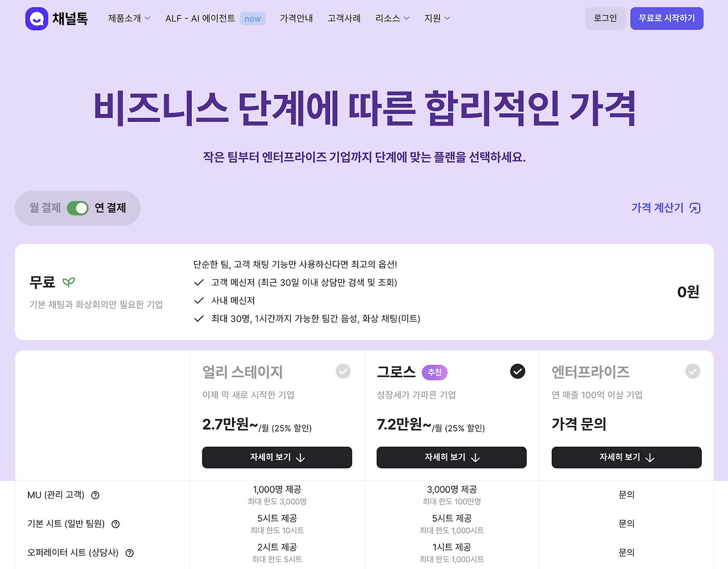728x569 pixels.
Task: Open the 가격 계산기 external link icon
Action: [694, 208]
